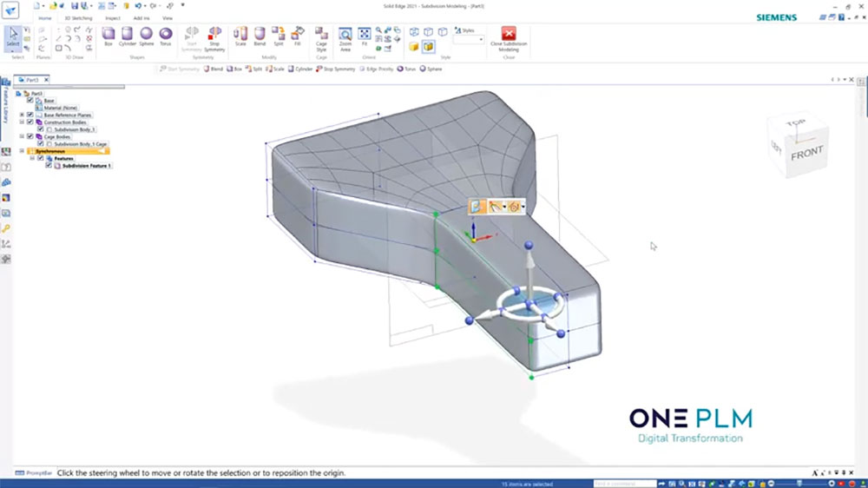Activate the Fill tool in Modify group

coord(297,36)
